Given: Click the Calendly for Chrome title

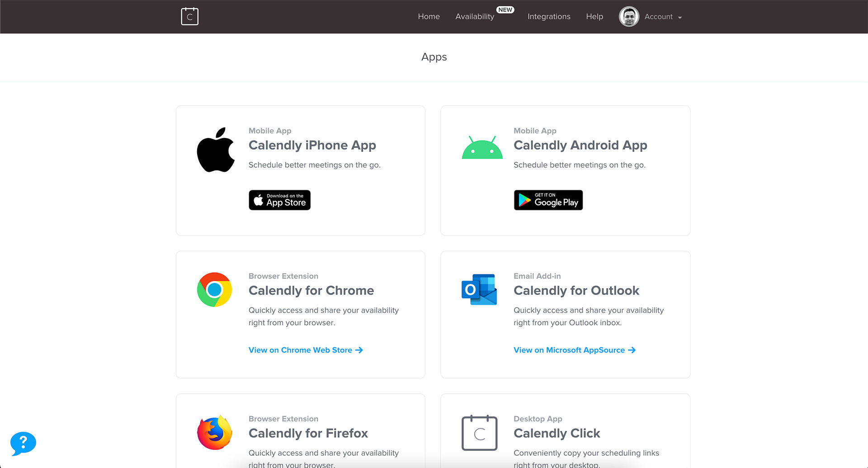Looking at the screenshot, I should [311, 290].
